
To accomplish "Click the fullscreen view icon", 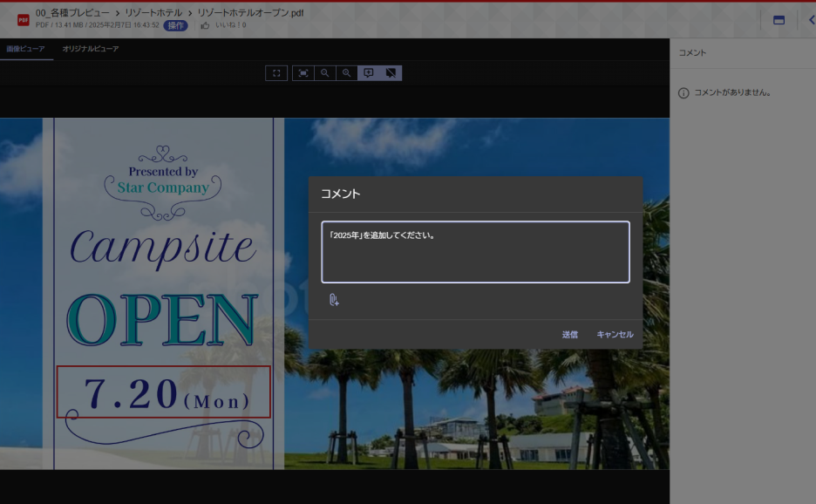I will click(x=276, y=73).
